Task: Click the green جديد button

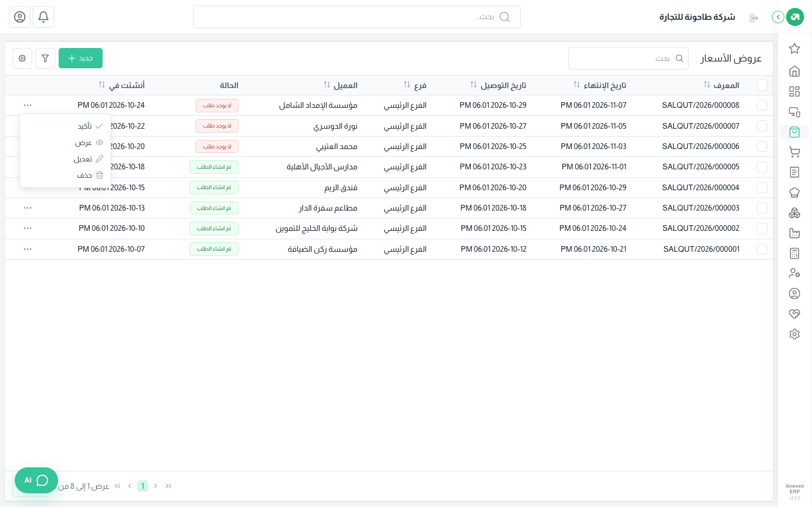Action: 81,58
